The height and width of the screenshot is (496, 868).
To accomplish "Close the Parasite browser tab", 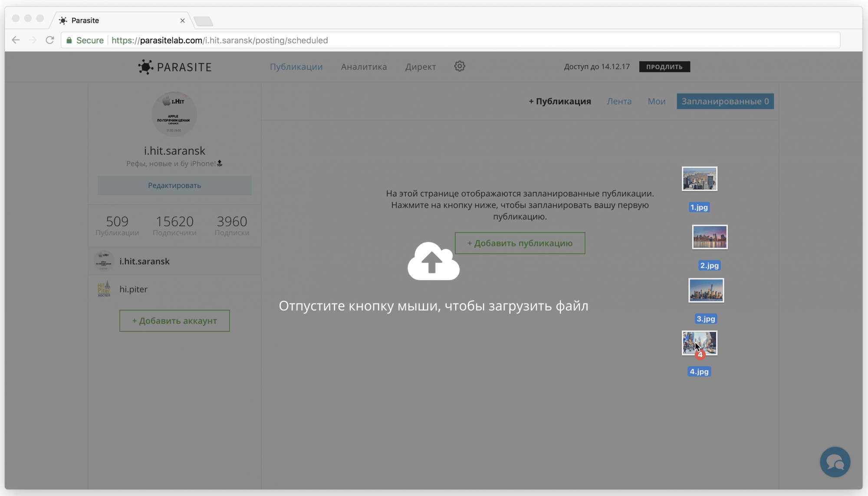I will click(182, 20).
